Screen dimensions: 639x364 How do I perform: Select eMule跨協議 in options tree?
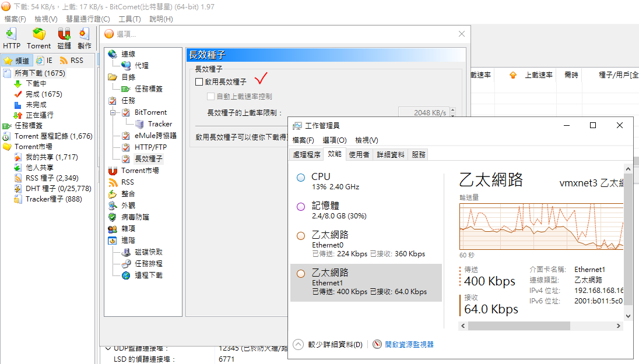click(x=156, y=136)
